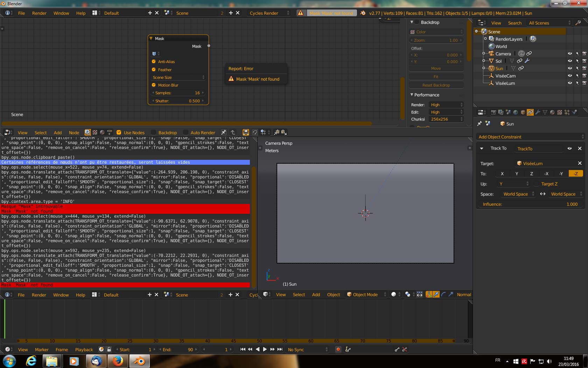
Task: Open Texture properties tab checker icon
Action: pos(560,113)
